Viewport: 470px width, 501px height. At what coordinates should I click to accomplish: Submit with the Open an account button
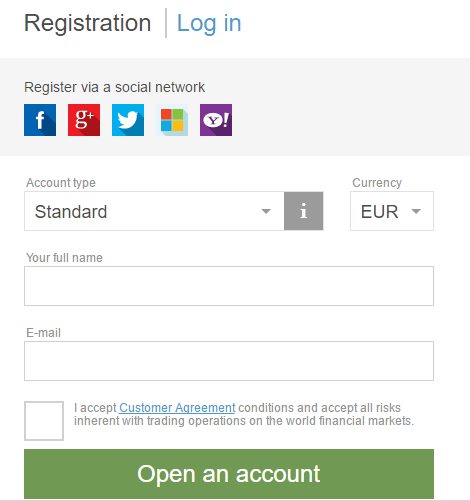click(x=229, y=474)
